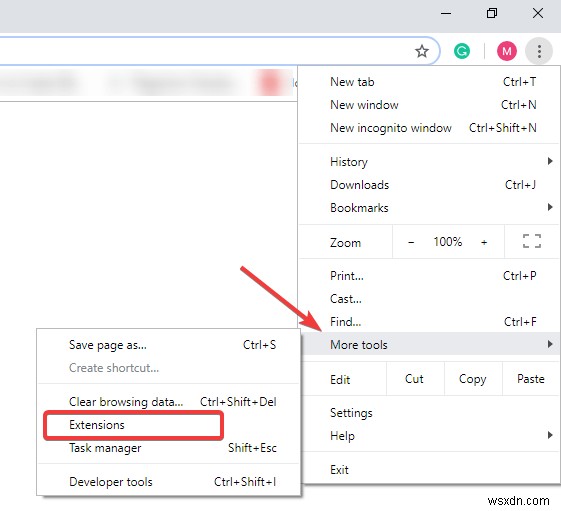Choose Find... from the menu
Screen dimensions: 561x511
429,322
